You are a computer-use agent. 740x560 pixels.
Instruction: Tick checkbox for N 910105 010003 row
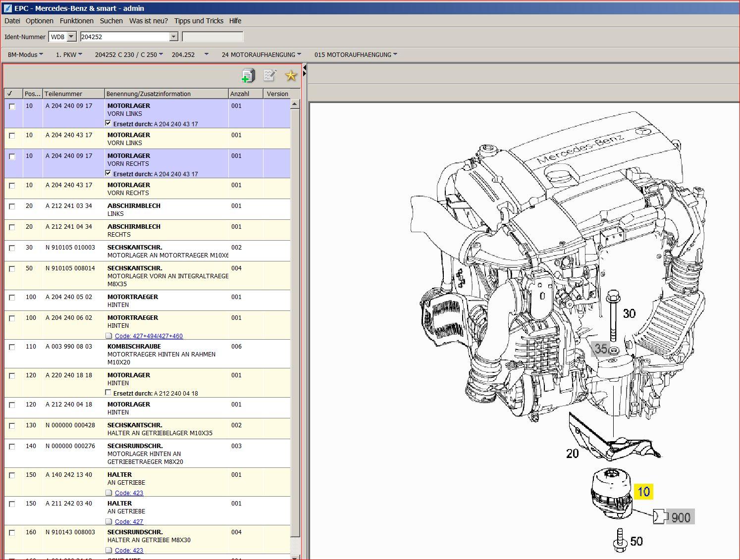12,248
